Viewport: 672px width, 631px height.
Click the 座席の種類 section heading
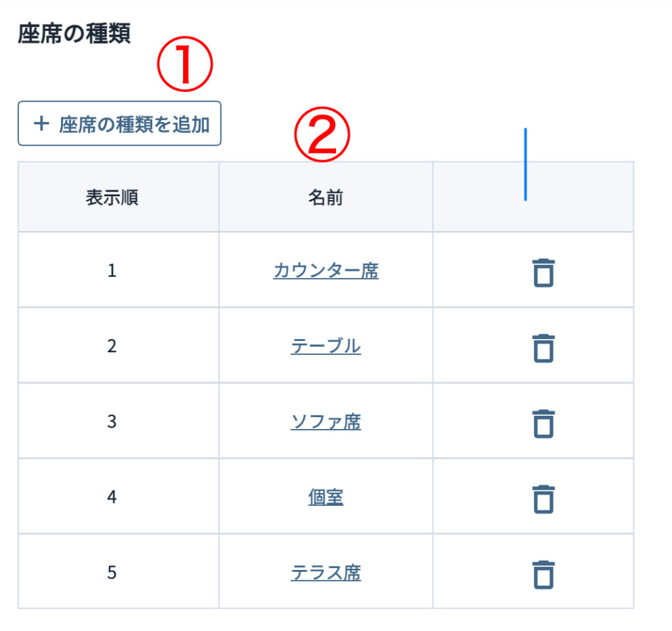(x=74, y=34)
